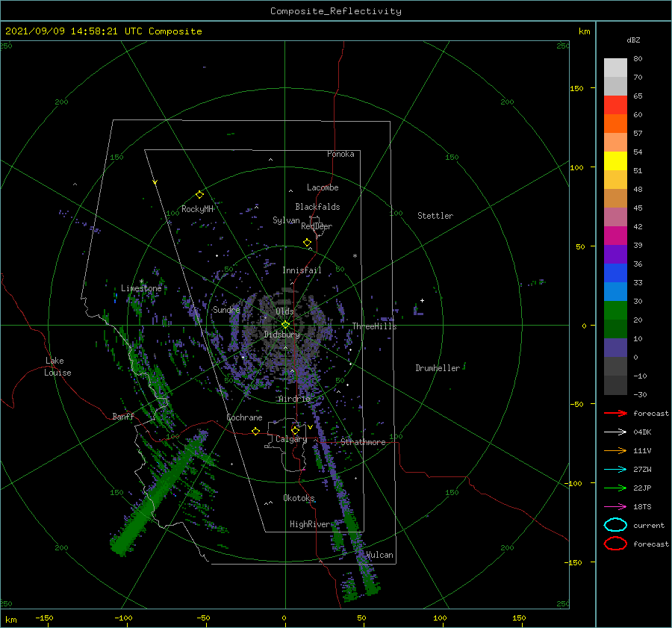
Task: Click the Okotoks town label
Action: pos(299,498)
